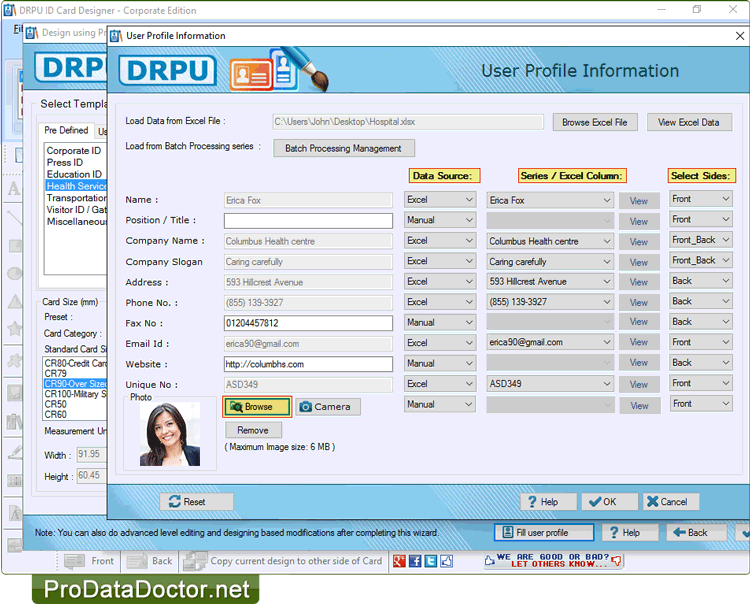Click View button in Website row
Viewport: 750px width, 604px height.
[639, 363]
